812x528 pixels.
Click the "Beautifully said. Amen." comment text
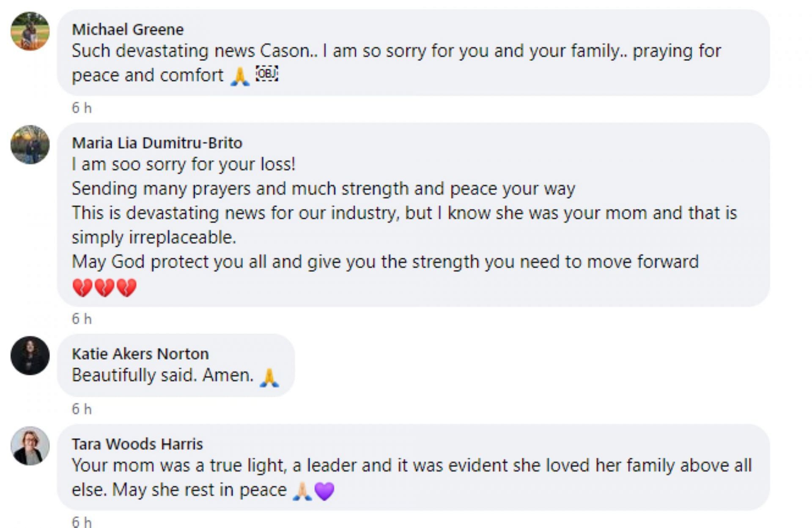(x=162, y=375)
